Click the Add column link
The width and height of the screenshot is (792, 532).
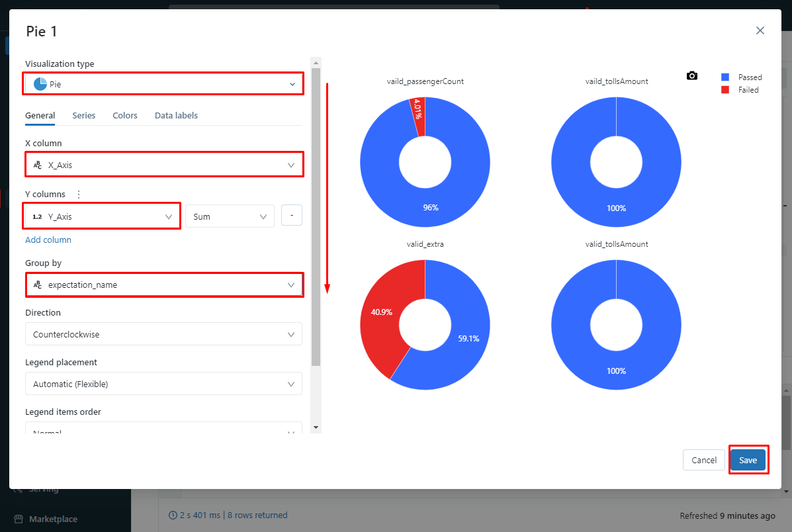pos(48,240)
